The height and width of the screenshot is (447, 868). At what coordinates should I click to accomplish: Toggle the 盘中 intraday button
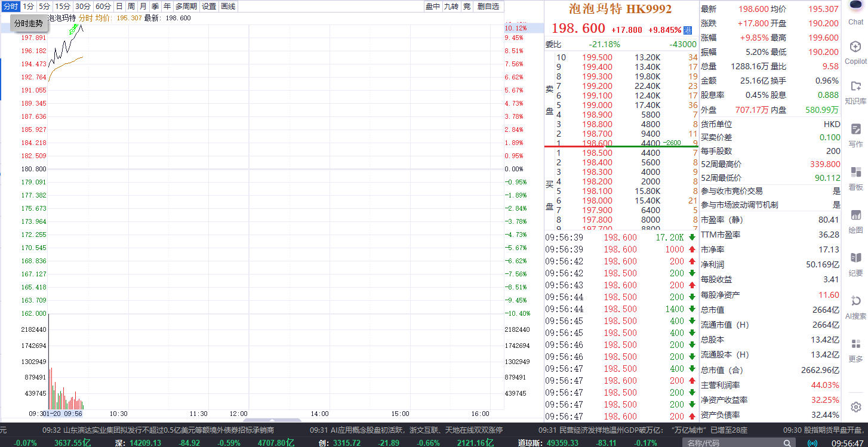pyautogui.click(x=432, y=6)
